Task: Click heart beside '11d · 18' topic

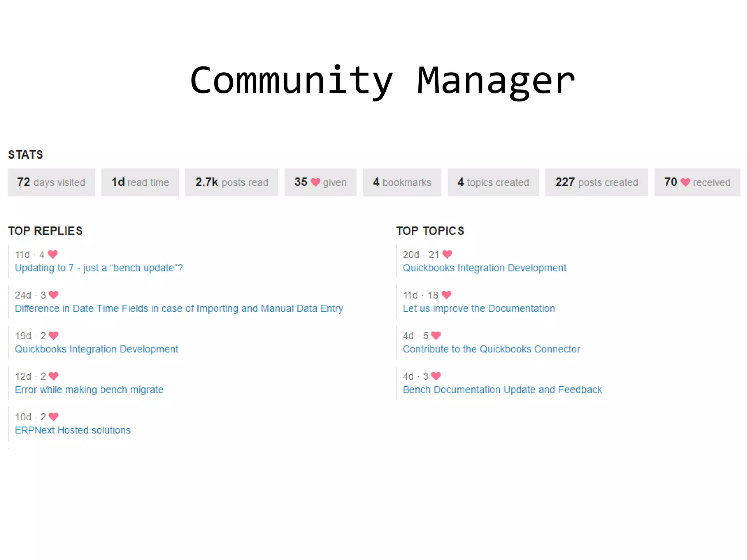Action: [446, 295]
